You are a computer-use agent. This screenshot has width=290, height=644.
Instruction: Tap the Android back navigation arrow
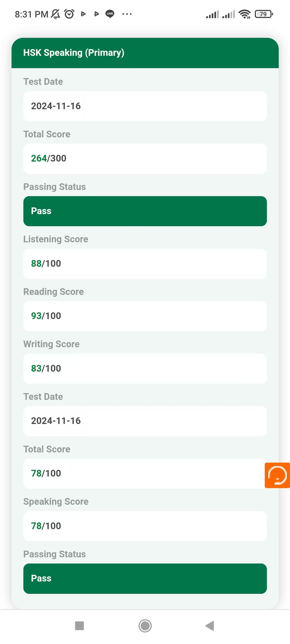[x=210, y=626]
